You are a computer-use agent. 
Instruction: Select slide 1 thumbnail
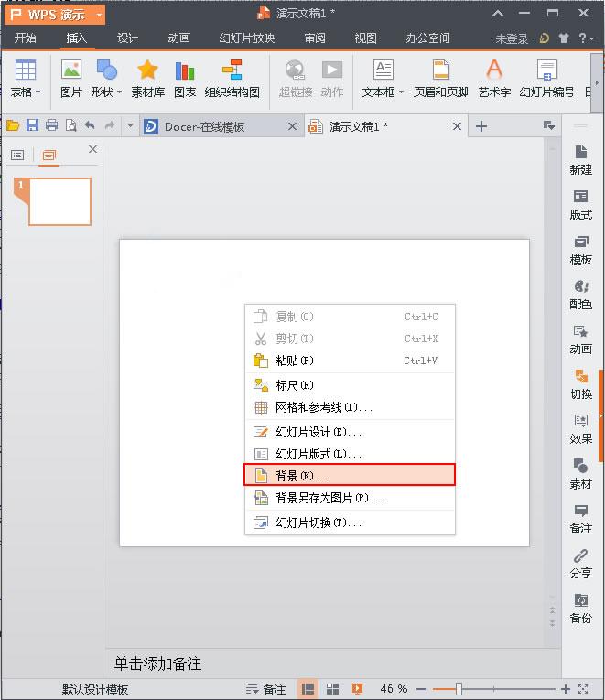pyautogui.click(x=59, y=202)
